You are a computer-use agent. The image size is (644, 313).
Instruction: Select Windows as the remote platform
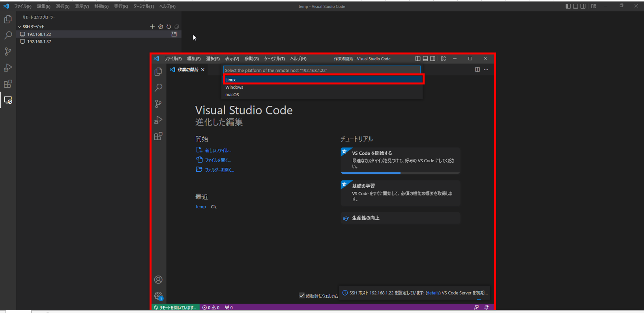322,87
